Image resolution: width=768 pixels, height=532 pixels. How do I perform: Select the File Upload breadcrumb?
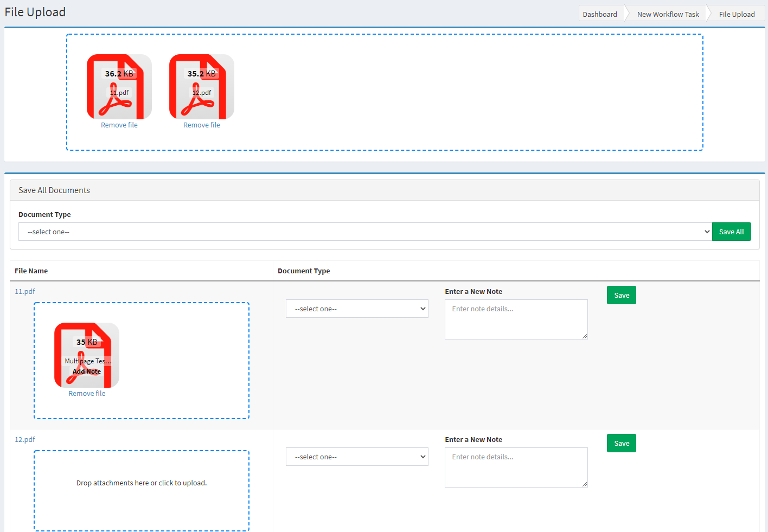coord(737,14)
